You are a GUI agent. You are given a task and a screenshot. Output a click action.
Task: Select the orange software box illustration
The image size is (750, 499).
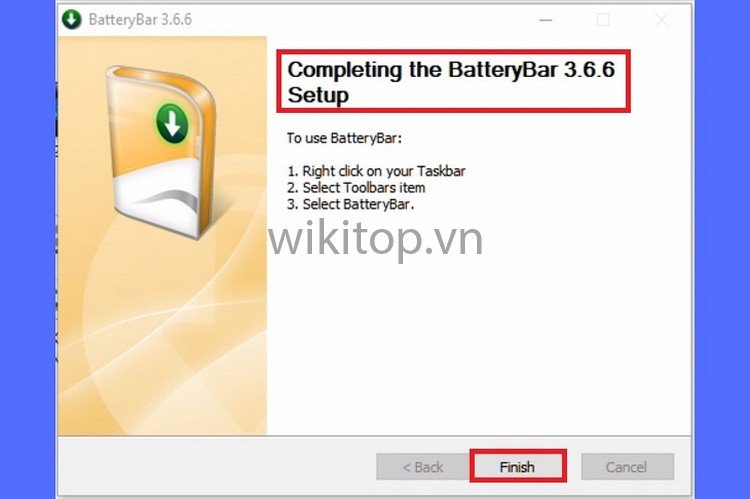click(161, 152)
